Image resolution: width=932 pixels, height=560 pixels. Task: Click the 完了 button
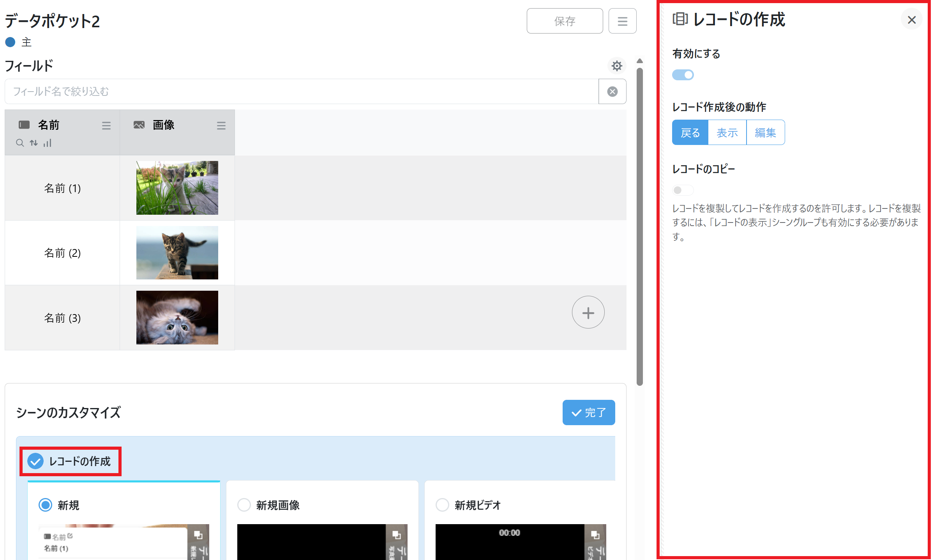[588, 412]
